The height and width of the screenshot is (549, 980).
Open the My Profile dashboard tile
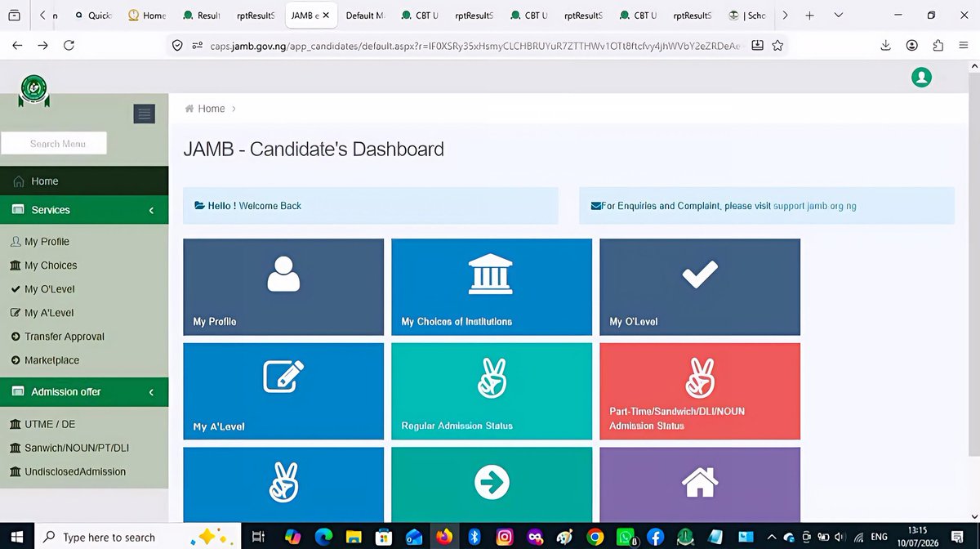pos(283,287)
